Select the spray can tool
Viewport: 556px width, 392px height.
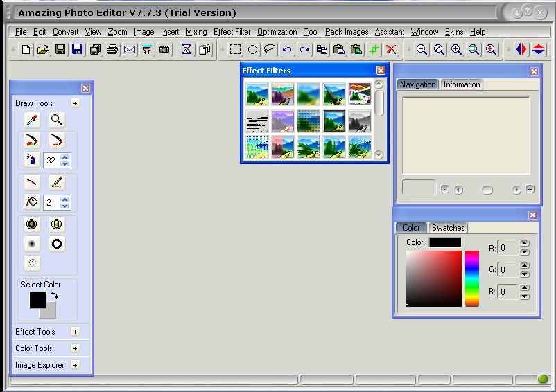click(x=32, y=160)
